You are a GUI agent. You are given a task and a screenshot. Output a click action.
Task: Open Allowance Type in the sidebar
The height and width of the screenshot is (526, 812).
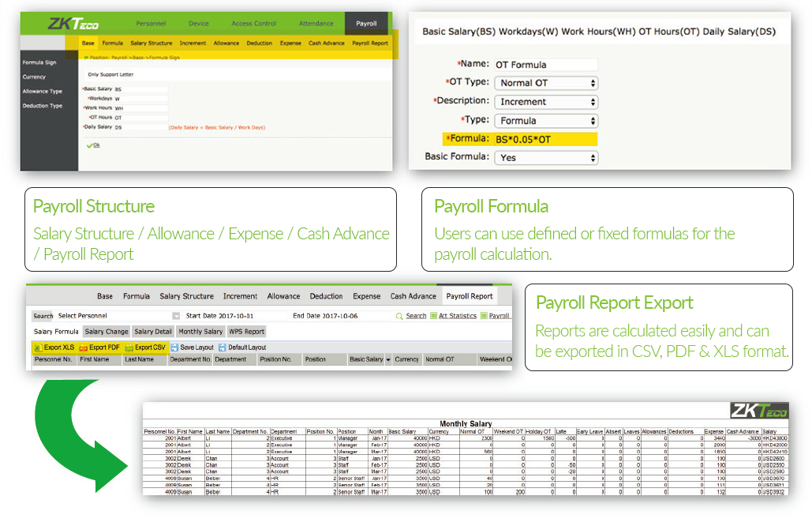click(x=42, y=92)
